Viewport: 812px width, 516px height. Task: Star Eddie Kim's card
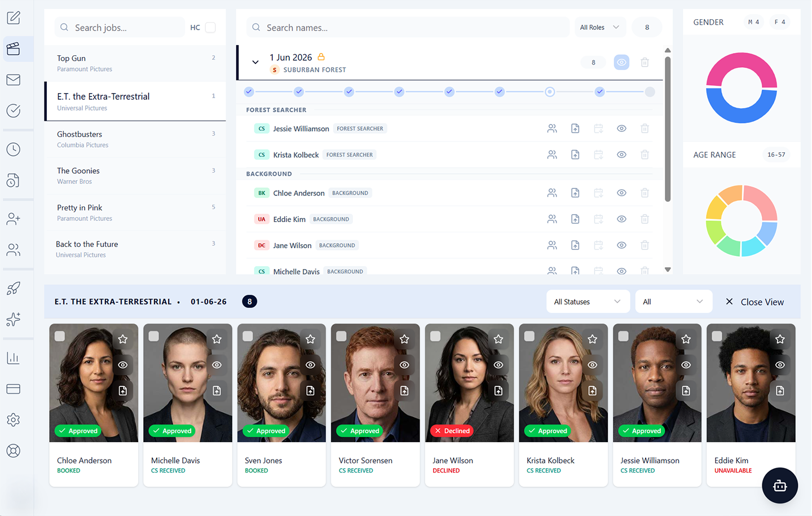click(780, 339)
